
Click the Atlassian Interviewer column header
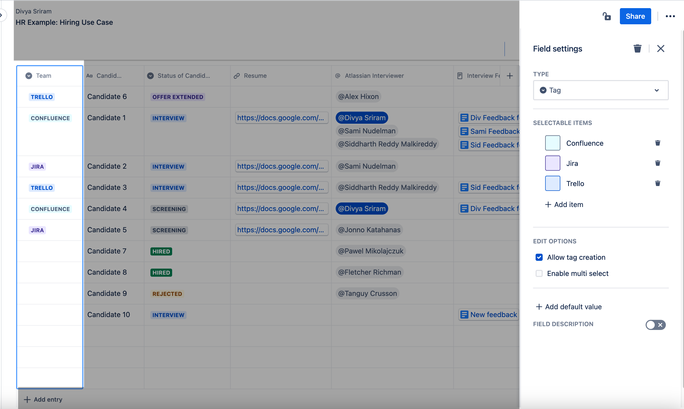393,76
